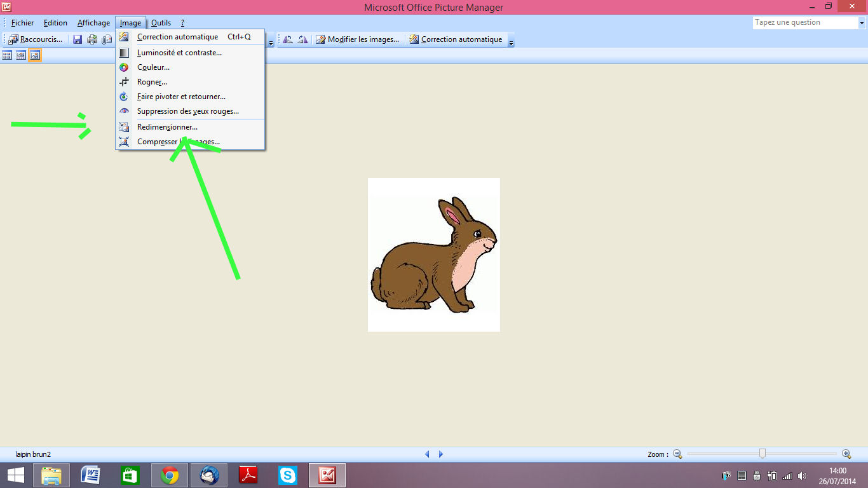Click the rotate left icon

(288, 39)
